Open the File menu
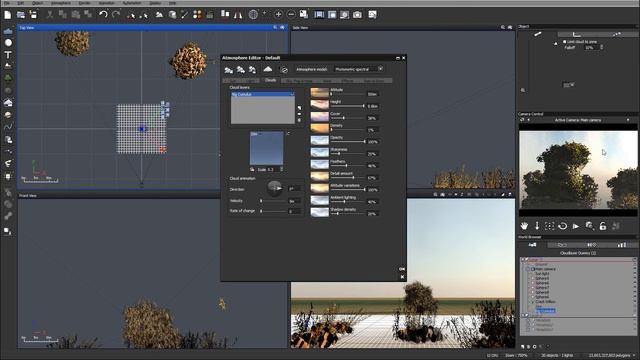The height and width of the screenshot is (360, 640). click(x=7, y=3)
